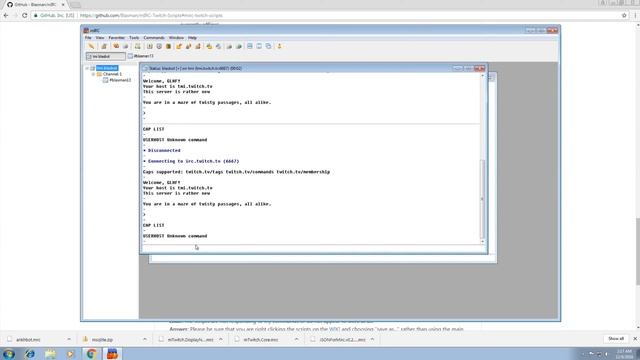Click the Chrome back arrow
Screen dimensions: 640x360
[x=6, y=15]
